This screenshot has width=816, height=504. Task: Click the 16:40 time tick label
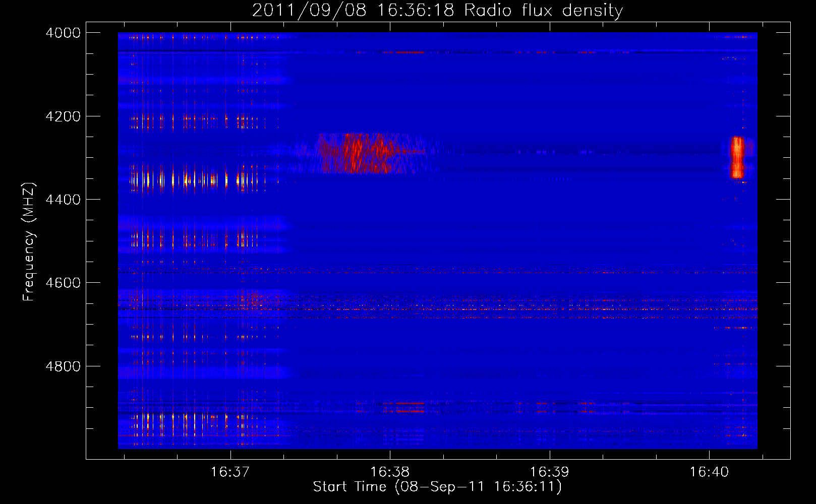point(709,472)
